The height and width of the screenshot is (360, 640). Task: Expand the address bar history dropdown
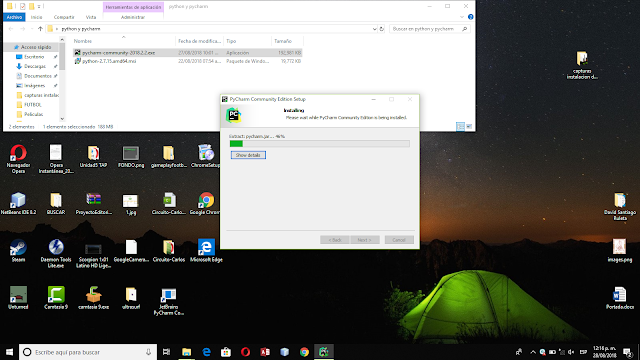point(374,29)
